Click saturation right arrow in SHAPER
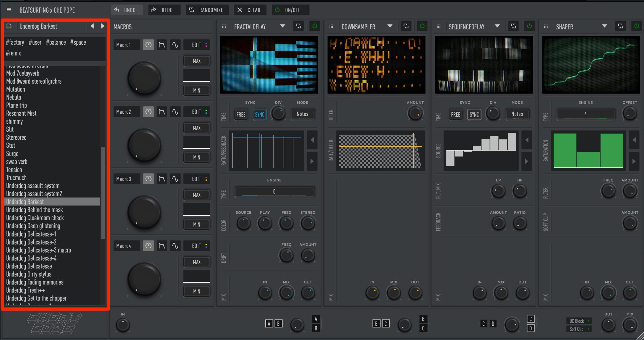The image size is (644, 340). (634, 161)
